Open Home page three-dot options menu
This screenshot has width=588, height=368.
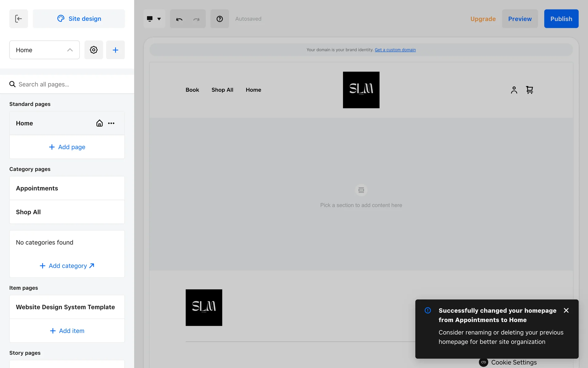111,123
